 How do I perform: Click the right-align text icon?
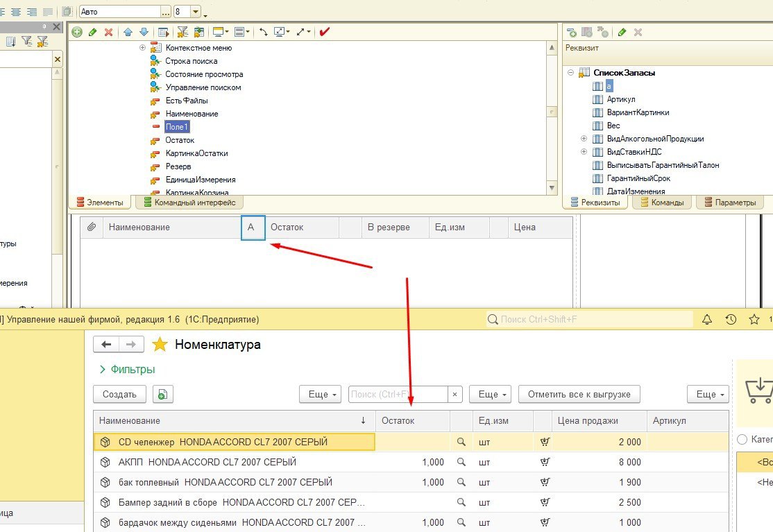coord(31,11)
